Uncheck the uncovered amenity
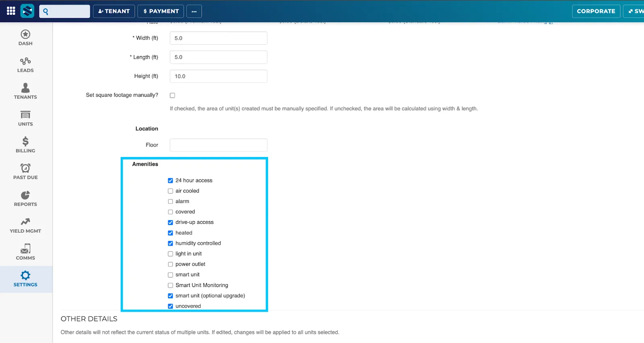This screenshot has width=644, height=343. click(171, 306)
